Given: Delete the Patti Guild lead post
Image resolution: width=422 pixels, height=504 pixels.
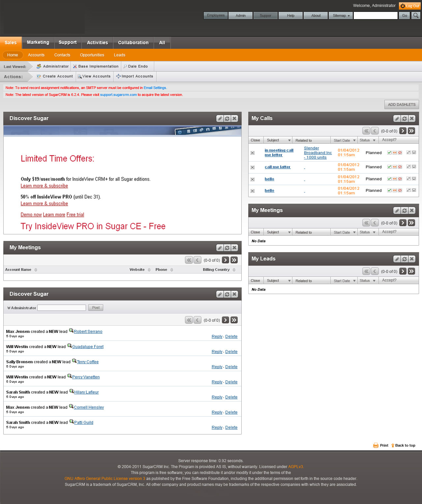Looking at the screenshot, I should pyautogui.click(x=231, y=428).
